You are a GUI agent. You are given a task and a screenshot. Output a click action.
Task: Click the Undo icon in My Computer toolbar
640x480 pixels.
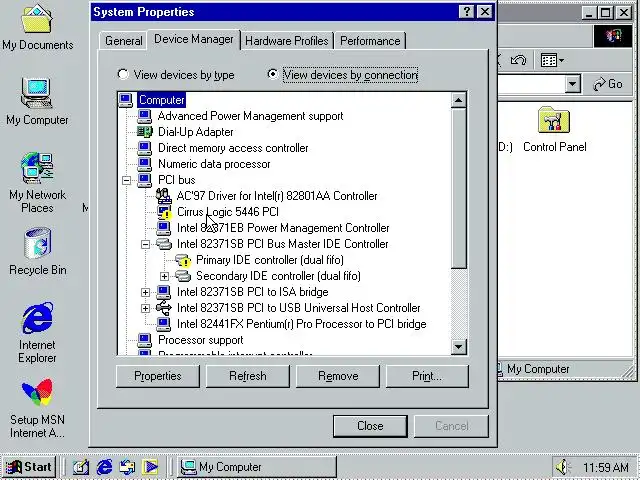point(518,60)
